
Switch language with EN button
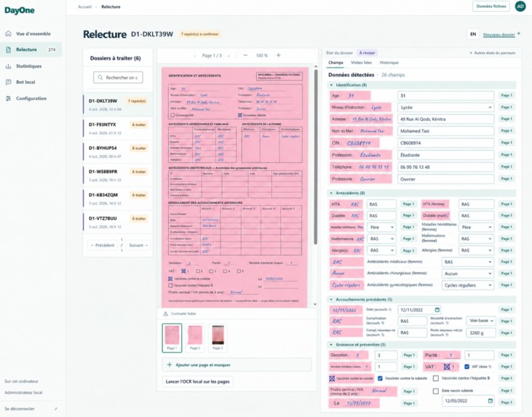[473, 34]
